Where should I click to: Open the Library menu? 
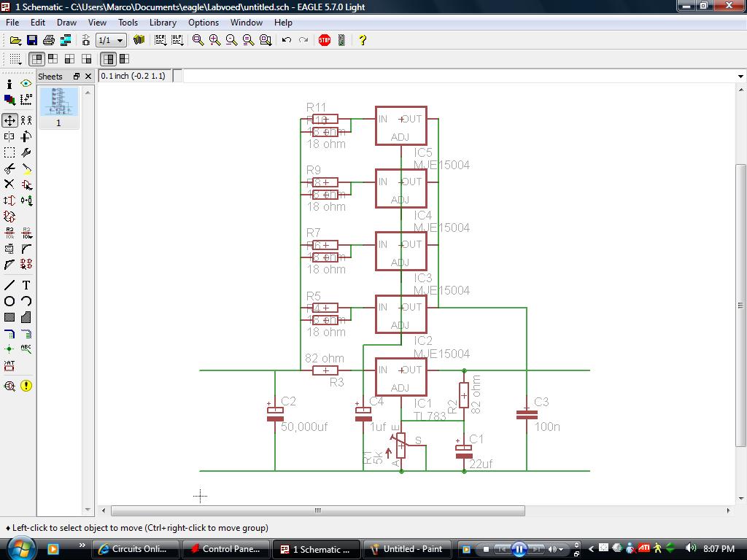pos(163,23)
